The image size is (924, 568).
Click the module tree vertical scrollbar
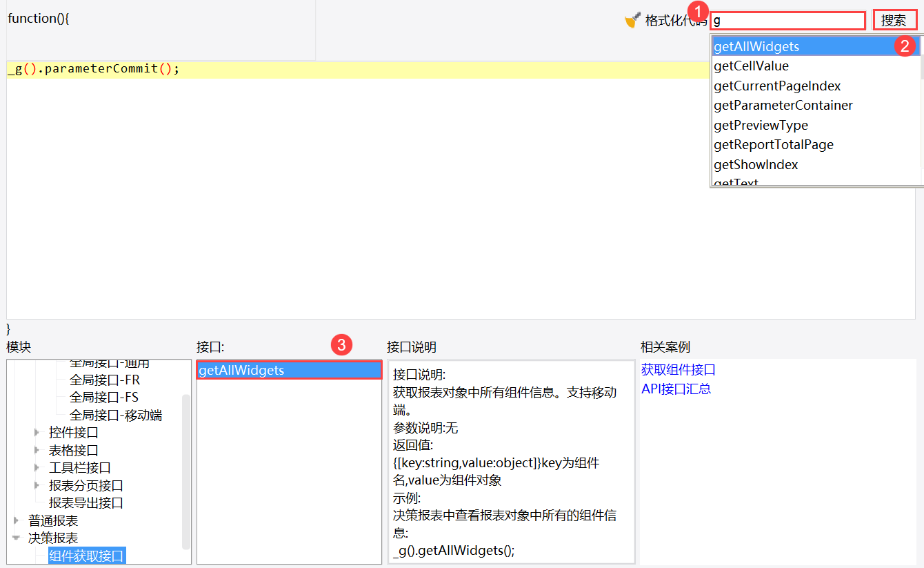tap(186, 471)
